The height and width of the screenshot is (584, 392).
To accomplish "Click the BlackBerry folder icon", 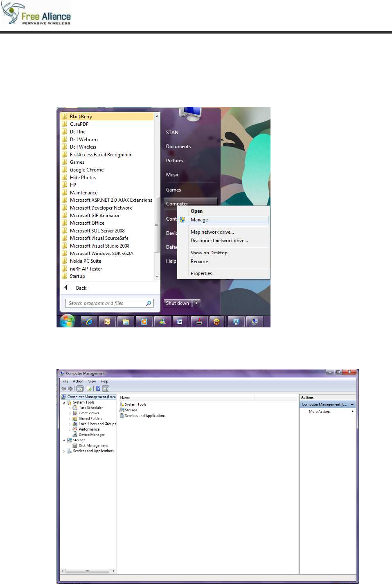I will tap(65, 116).
